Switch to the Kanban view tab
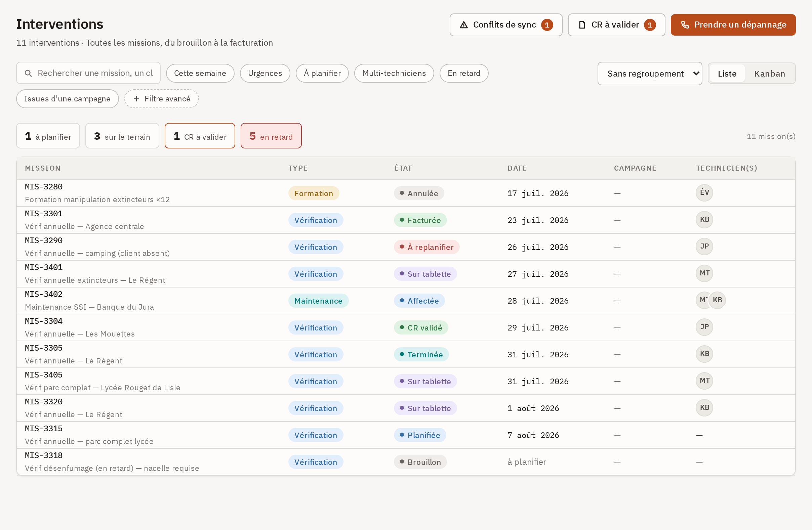The height and width of the screenshot is (530, 812). [769, 74]
